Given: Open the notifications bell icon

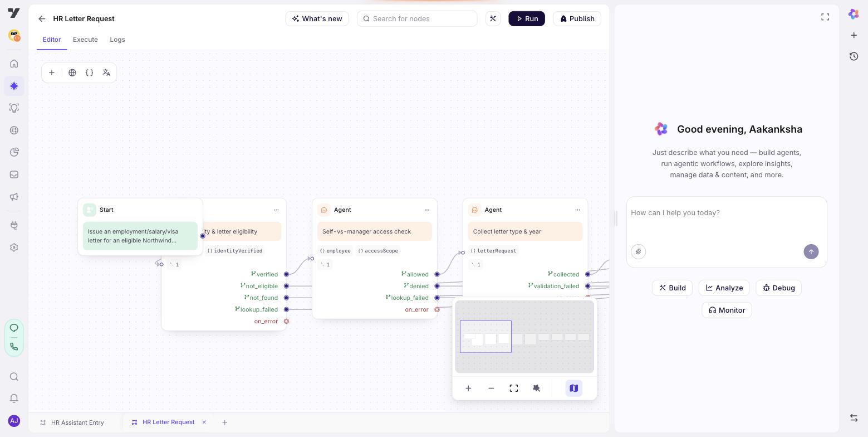Looking at the screenshot, I should pos(14,399).
